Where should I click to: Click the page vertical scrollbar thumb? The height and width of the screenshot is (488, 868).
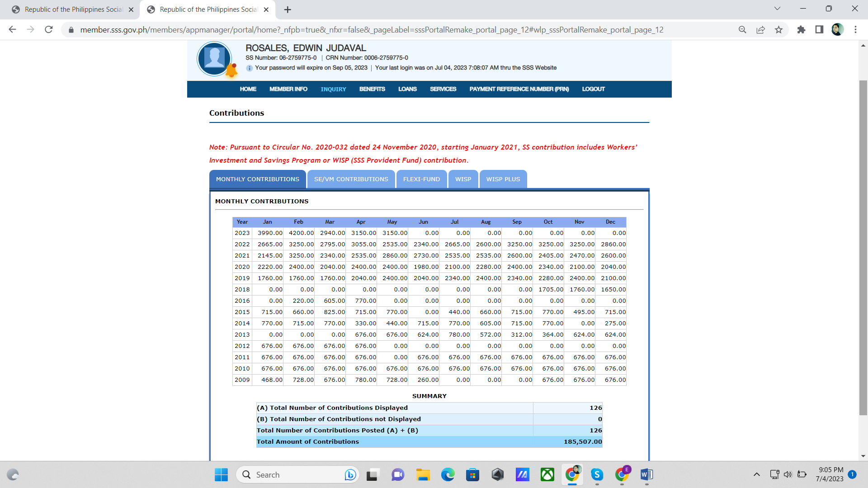click(863, 248)
